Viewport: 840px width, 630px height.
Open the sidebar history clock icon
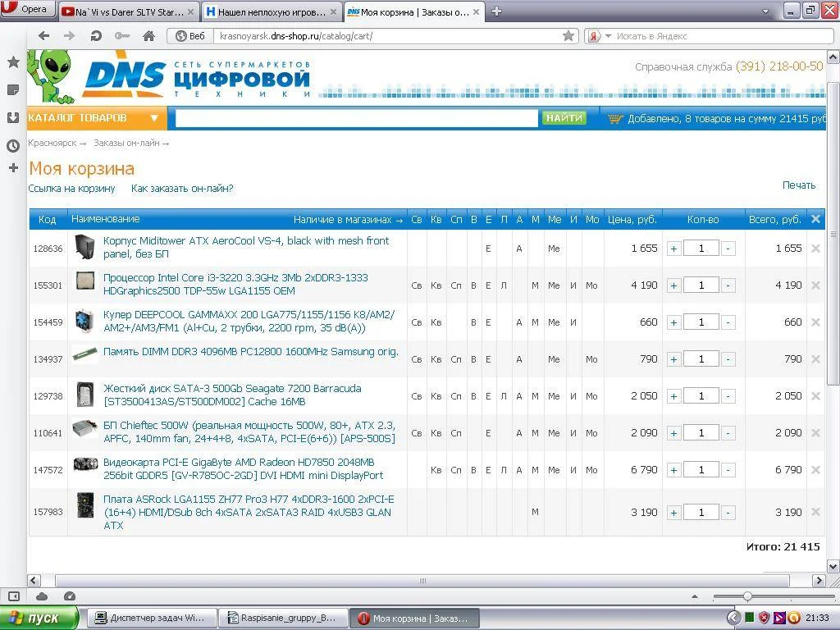(x=13, y=146)
